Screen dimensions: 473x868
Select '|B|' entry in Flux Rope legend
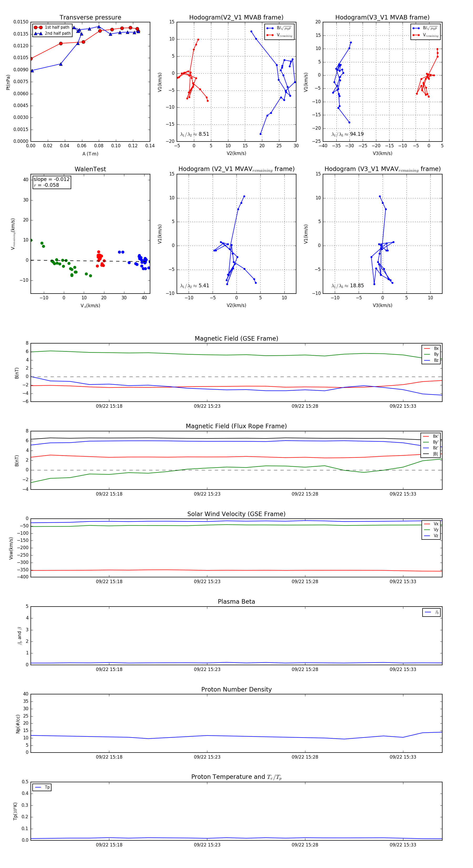tap(431, 454)
